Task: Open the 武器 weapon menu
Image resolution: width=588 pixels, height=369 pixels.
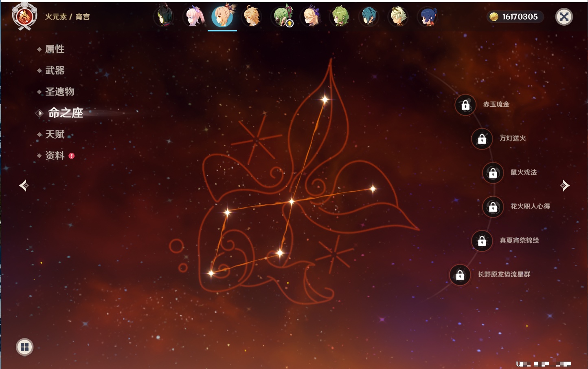Action: (55, 71)
